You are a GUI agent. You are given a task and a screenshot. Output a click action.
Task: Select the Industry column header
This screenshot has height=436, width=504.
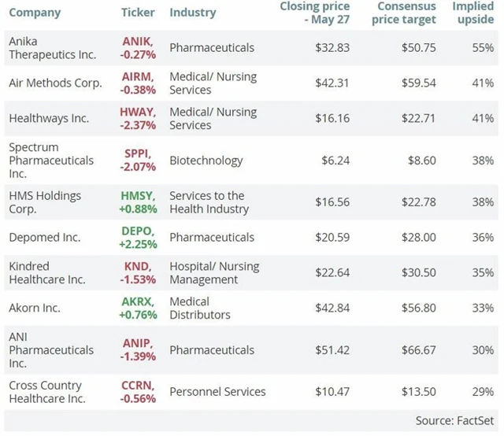coord(195,13)
